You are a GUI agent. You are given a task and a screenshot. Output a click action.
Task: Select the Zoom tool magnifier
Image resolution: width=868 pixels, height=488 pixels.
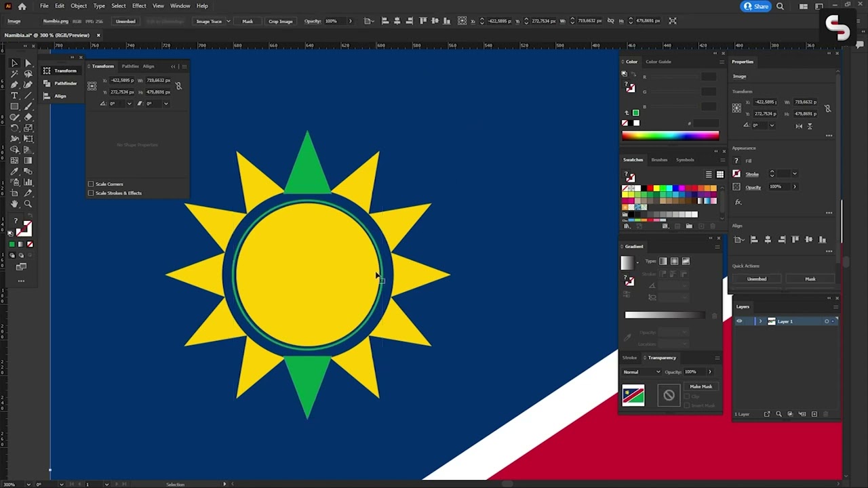(x=28, y=204)
